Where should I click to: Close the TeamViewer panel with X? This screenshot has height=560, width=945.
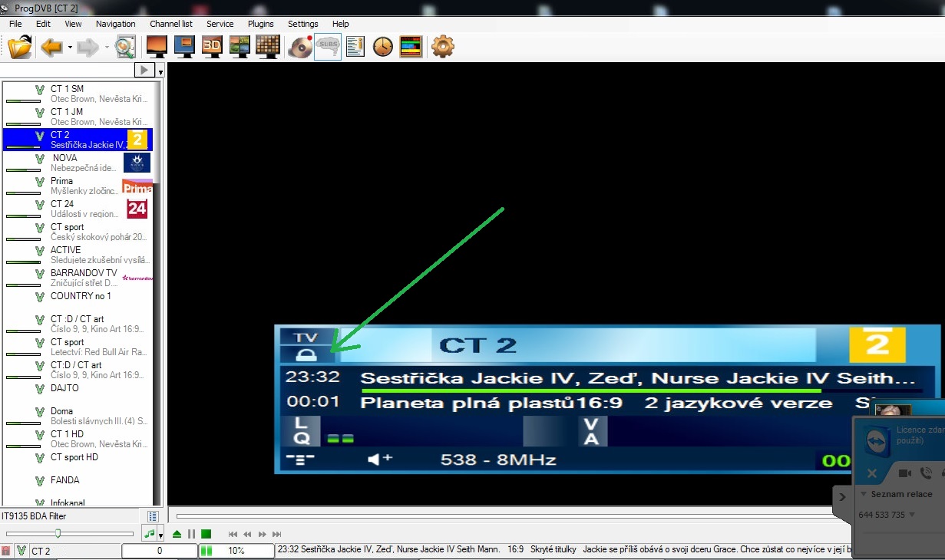(871, 474)
